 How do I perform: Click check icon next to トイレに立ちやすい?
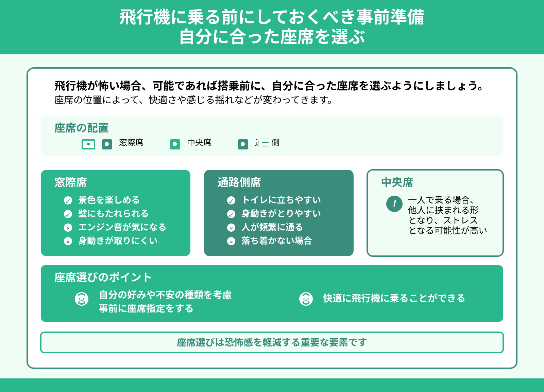pyautogui.click(x=231, y=200)
